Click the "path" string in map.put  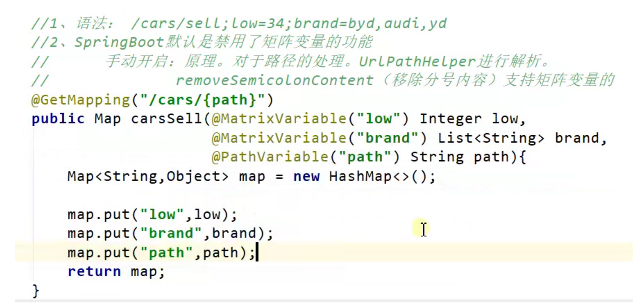pos(166,253)
